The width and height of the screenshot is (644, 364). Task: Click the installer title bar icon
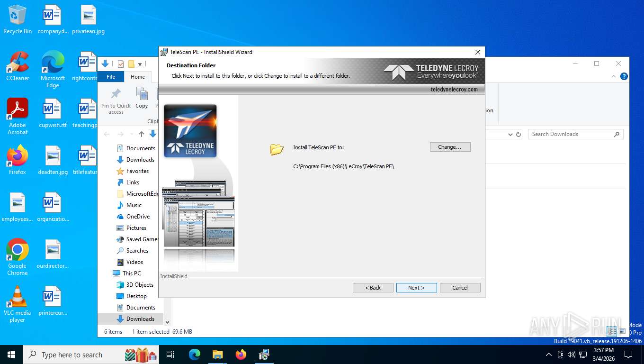[164, 52]
